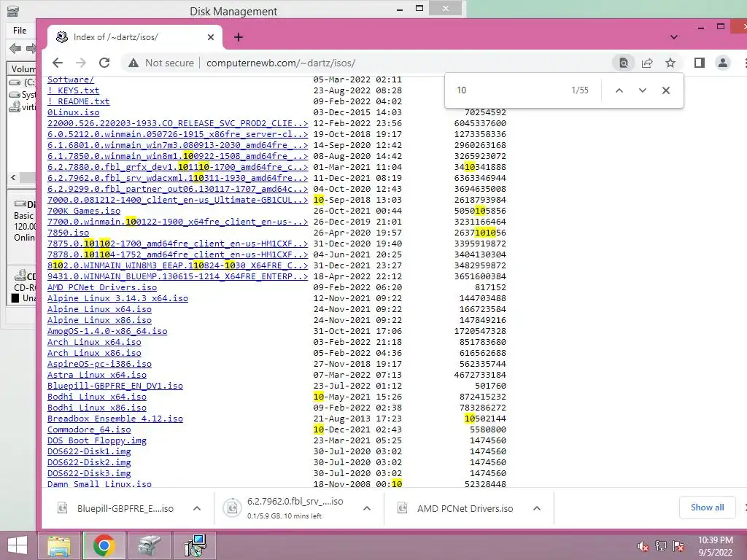747x560 pixels.
Task: Go back using browser back arrow
Action: pos(58,63)
